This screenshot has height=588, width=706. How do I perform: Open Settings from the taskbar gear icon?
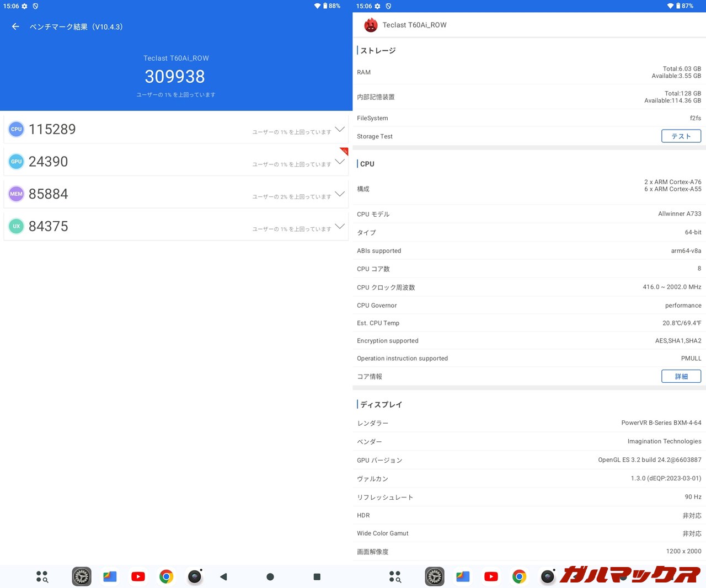click(82, 576)
